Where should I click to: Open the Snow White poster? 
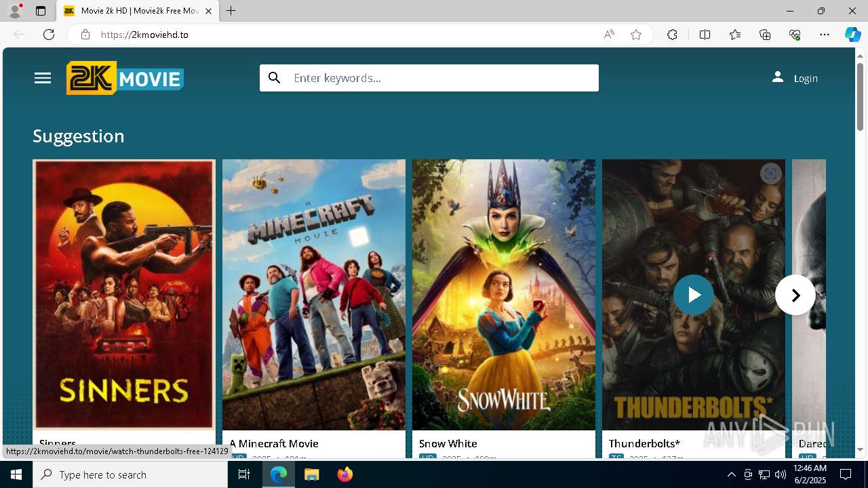(x=504, y=294)
